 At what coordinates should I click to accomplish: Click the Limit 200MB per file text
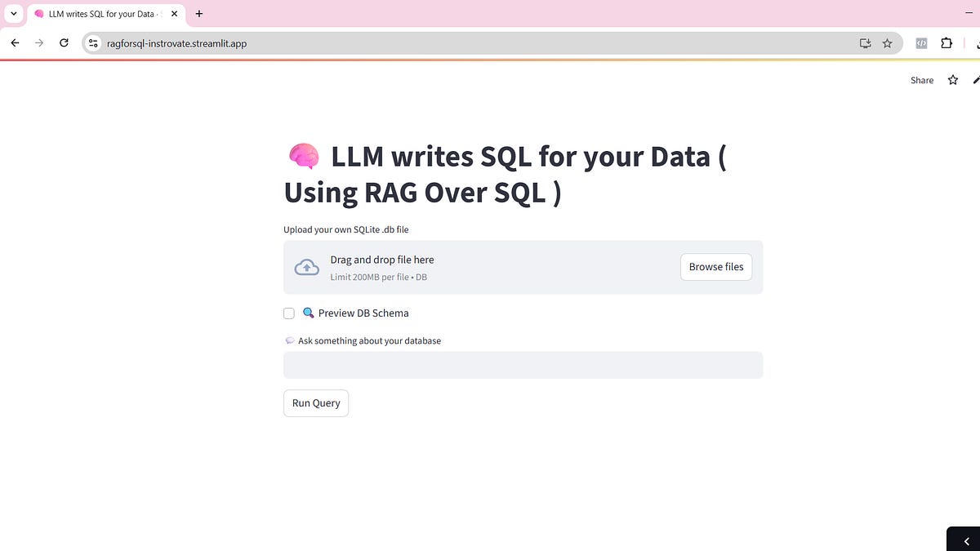[379, 278]
